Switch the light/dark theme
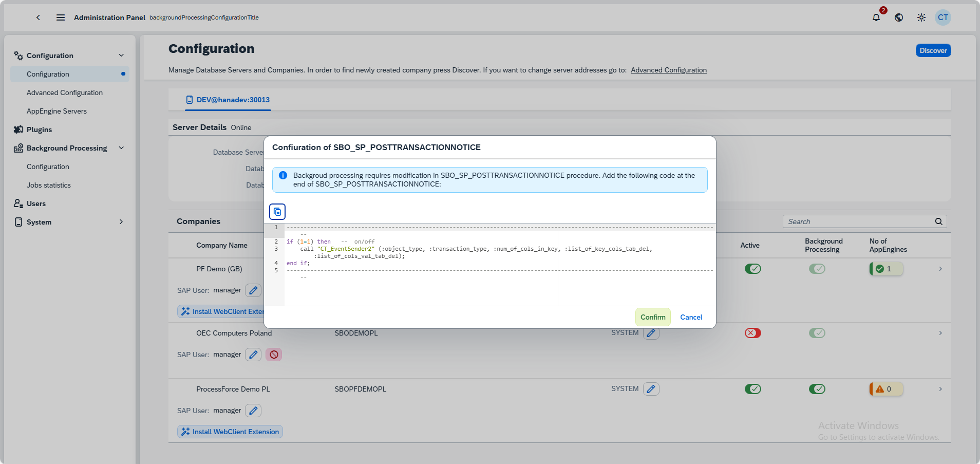The image size is (980, 464). point(921,17)
